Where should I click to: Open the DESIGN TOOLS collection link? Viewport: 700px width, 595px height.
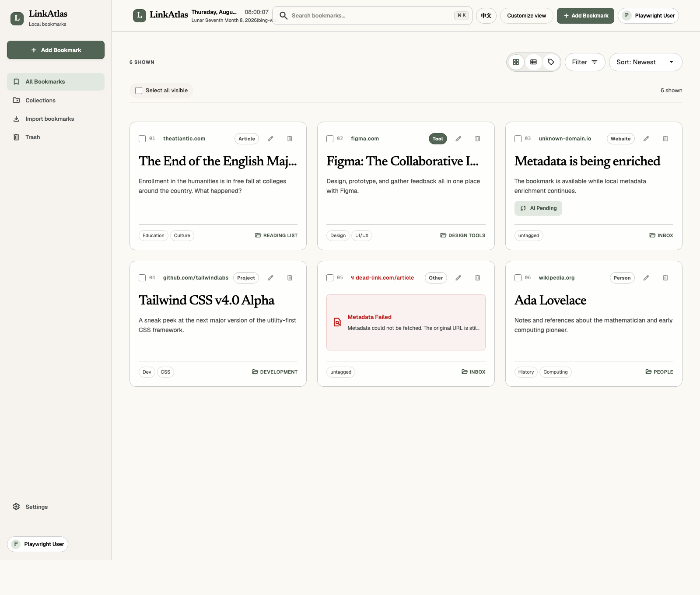[x=462, y=235]
